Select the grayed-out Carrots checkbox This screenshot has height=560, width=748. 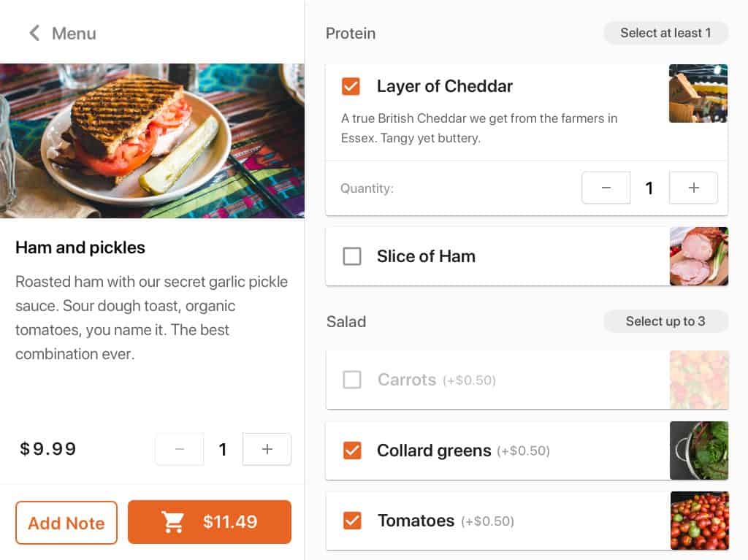click(351, 380)
